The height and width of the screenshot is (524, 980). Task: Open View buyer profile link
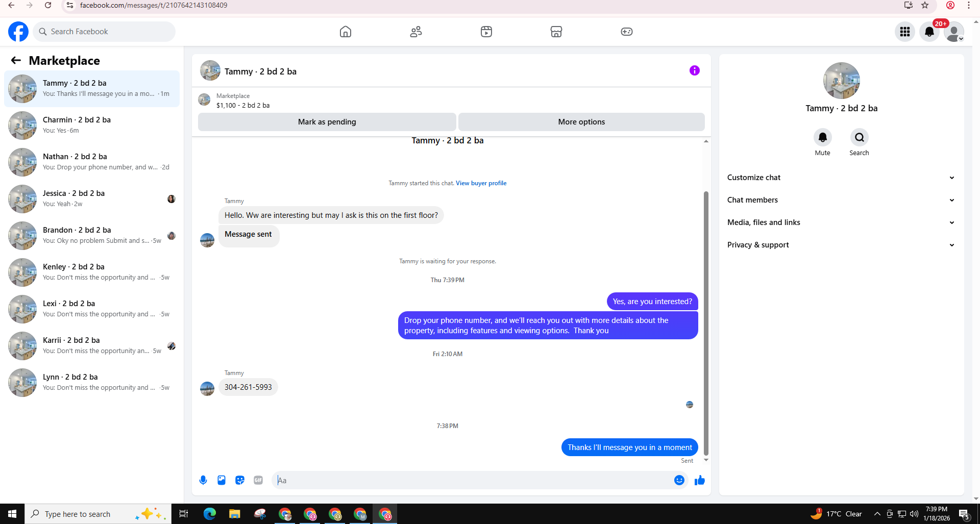click(x=481, y=183)
